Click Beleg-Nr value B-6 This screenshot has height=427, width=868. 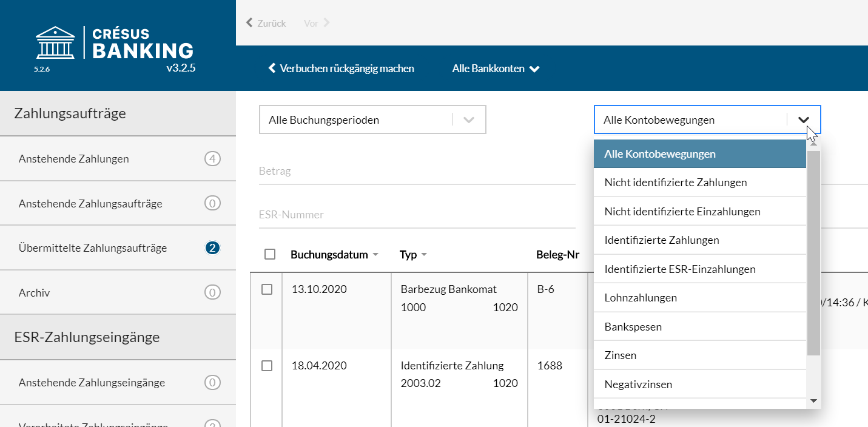tap(546, 289)
